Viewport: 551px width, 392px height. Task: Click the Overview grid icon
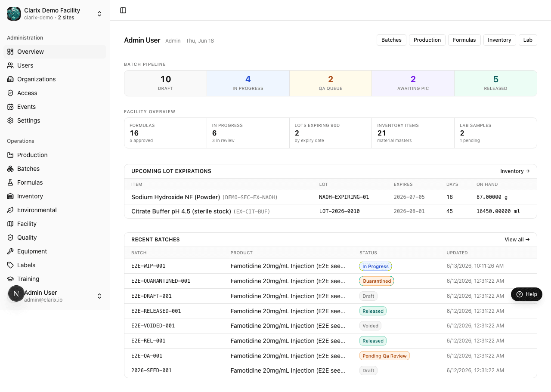click(x=10, y=52)
